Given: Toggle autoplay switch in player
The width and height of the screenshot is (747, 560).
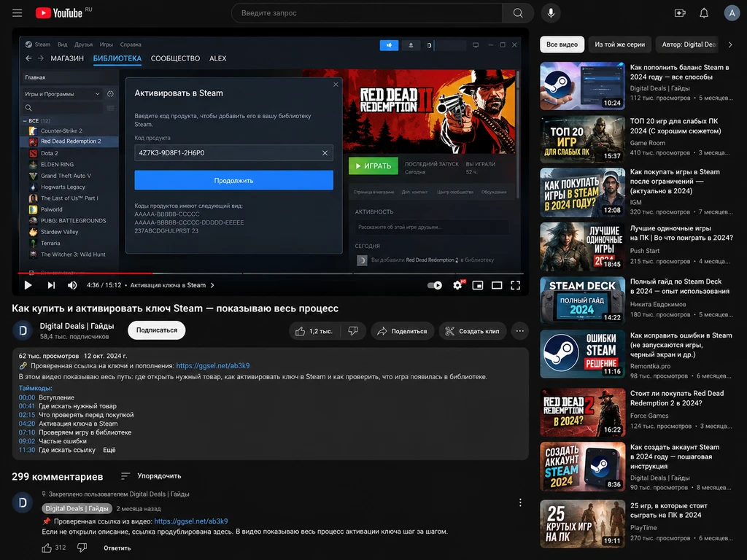Looking at the screenshot, I should [435, 285].
